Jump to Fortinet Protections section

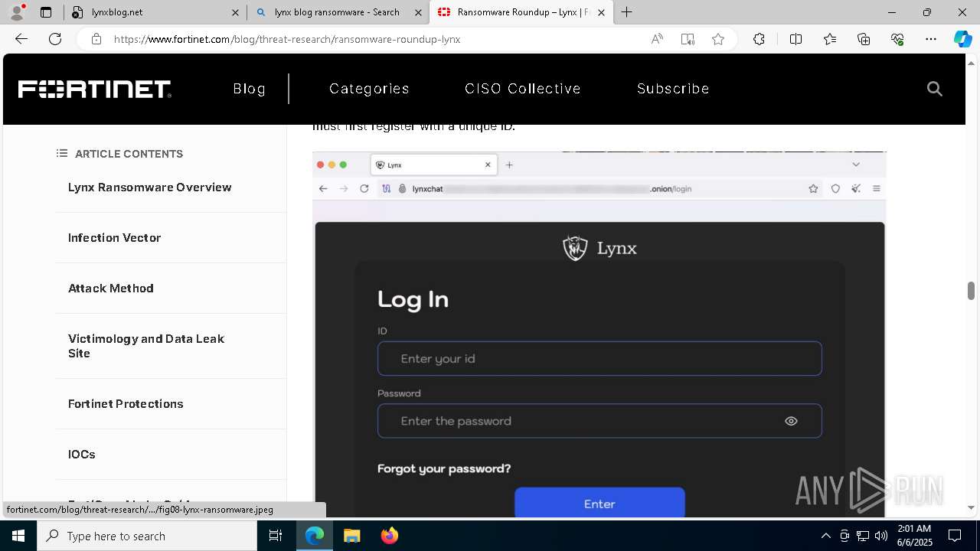(x=126, y=404)
